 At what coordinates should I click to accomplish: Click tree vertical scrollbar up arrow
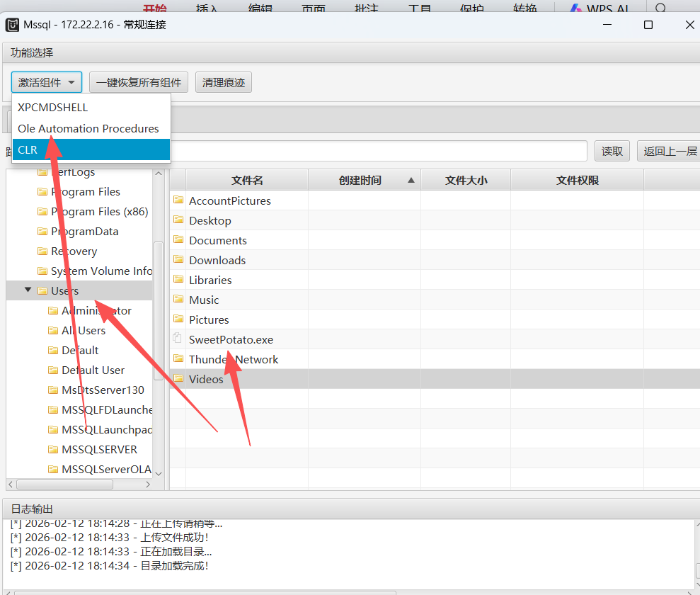pyautogui.click(x=159, y=174)
